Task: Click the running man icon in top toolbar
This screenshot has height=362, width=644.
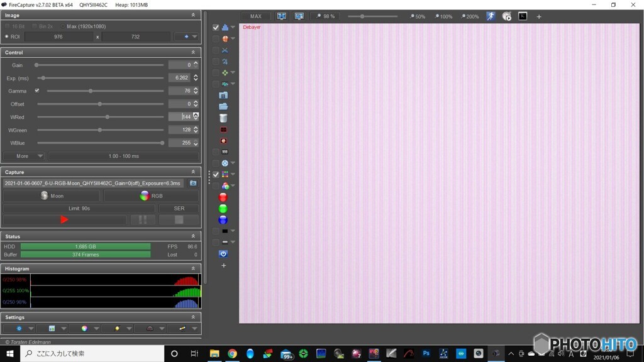Action: 491,16
